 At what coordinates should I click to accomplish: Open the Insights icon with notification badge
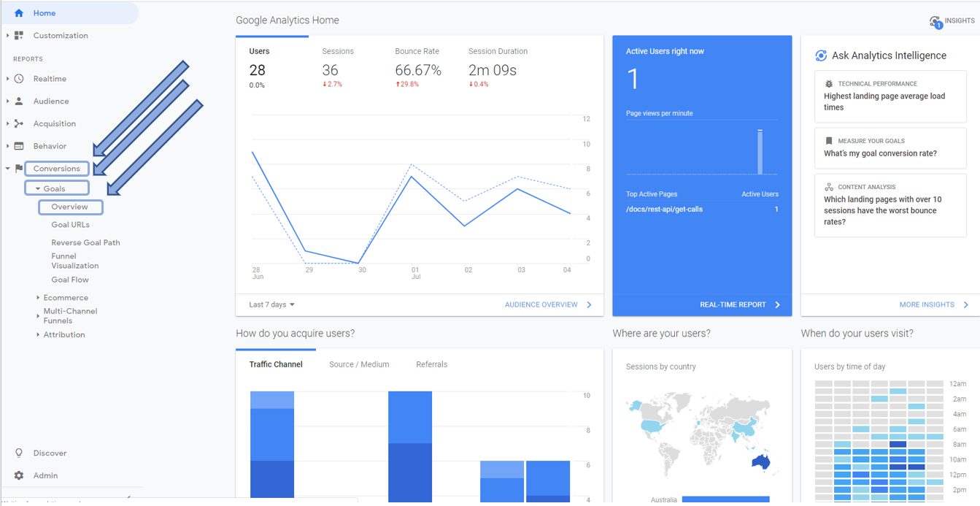tap(935, 22)
